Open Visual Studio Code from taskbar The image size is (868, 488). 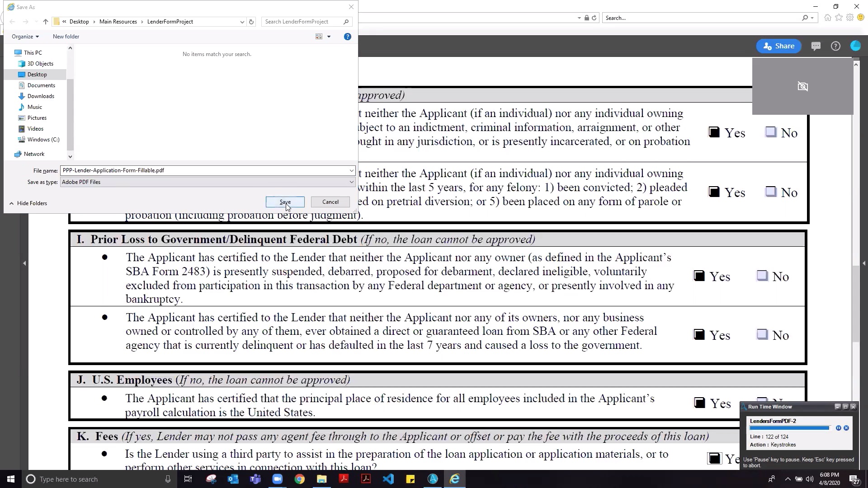tap(388, 479)
